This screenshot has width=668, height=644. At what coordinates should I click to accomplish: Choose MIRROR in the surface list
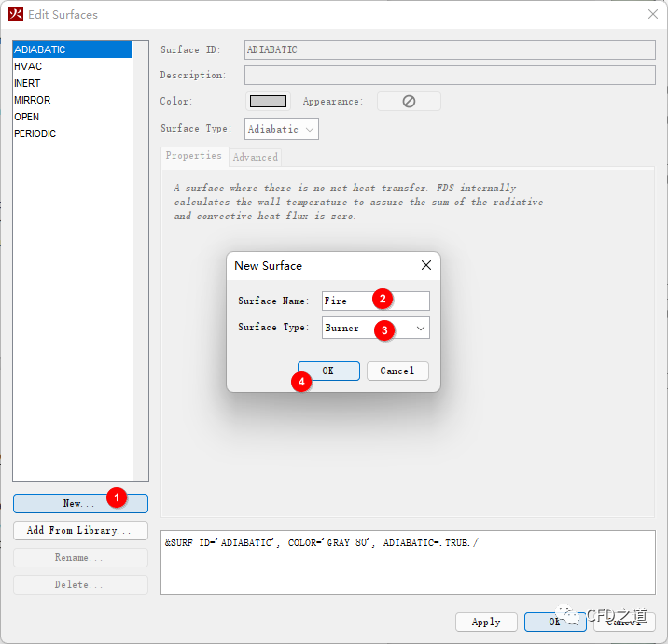33,100
